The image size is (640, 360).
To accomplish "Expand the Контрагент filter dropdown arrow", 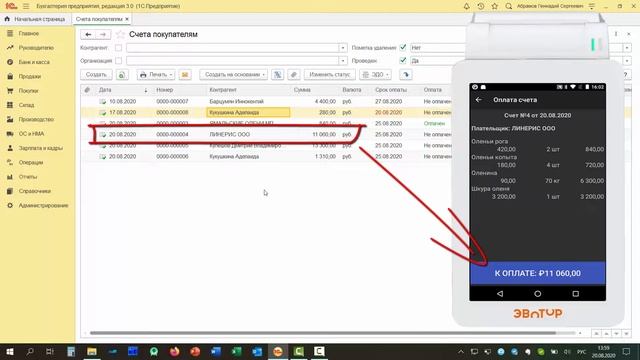I will [342, 48].
